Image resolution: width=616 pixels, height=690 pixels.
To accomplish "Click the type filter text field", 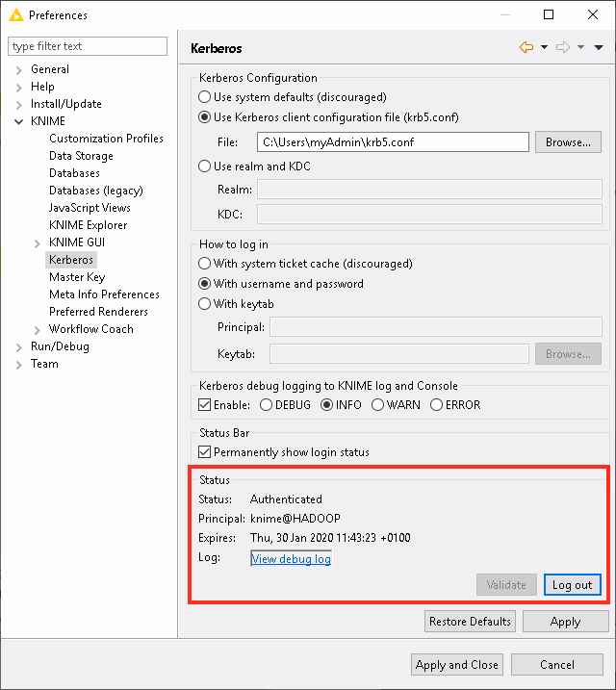I will 88,46.
